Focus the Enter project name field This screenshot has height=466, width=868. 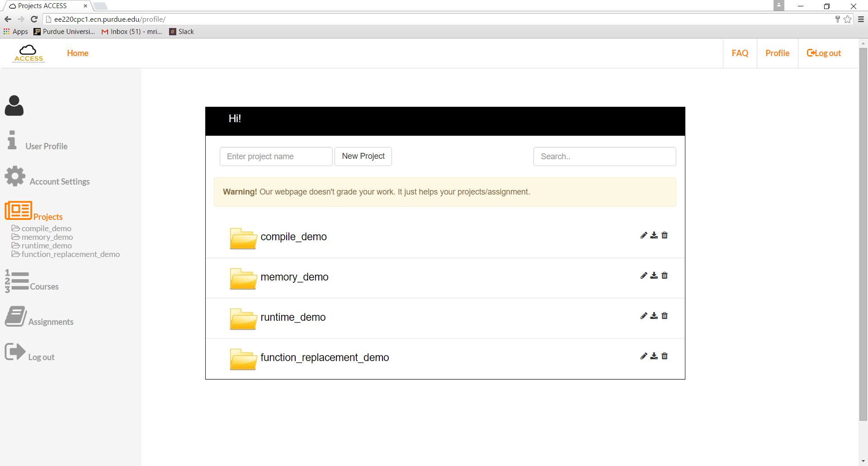(x=276, y=157)
